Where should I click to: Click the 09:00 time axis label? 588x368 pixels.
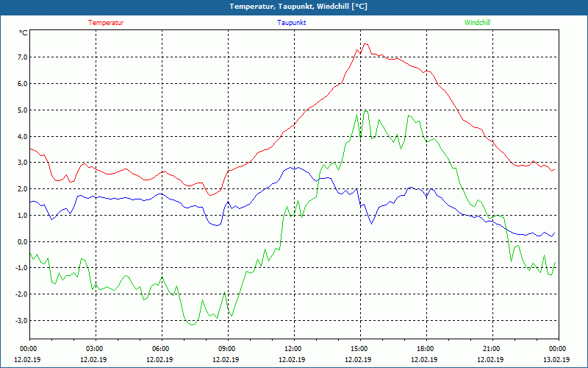pos(228,349)
